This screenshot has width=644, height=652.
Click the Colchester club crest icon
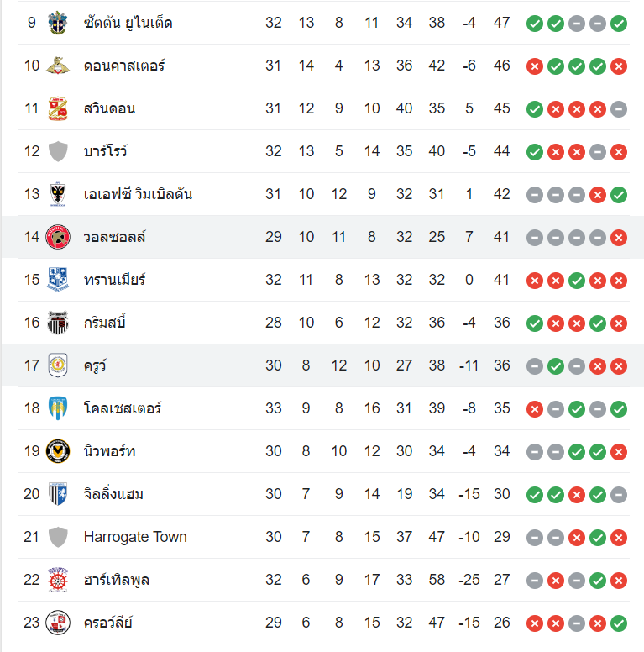tap(58, 408)
